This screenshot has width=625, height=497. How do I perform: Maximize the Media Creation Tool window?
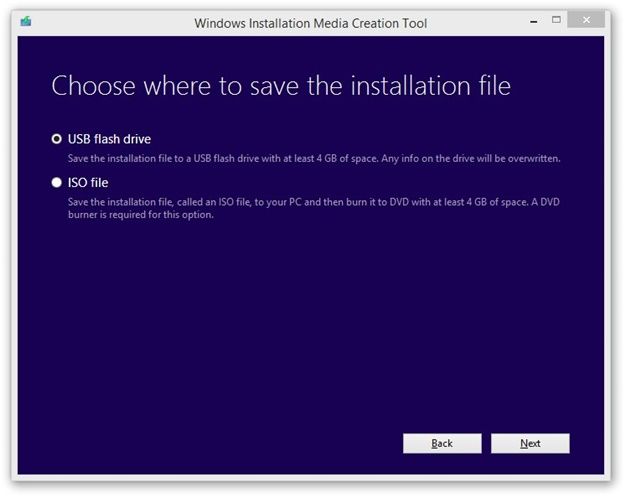click(556, 20)
